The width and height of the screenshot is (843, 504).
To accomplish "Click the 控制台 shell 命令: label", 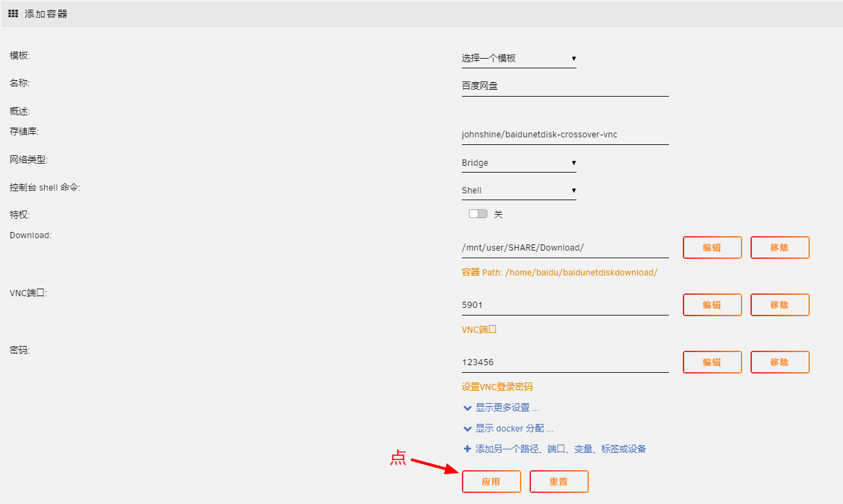I will coord(45,187).
